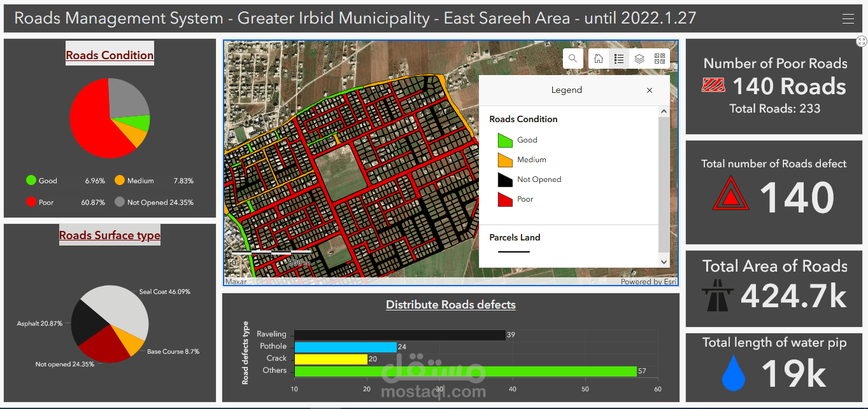Expand the legend scroll chevron
This screenshot has height=409, width=868.
664,261
